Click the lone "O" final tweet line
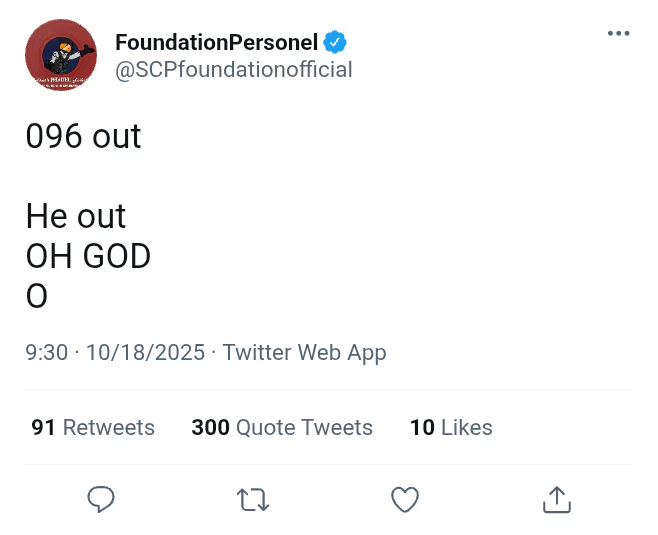Screen dimensions: 658x535 [37, 296]
